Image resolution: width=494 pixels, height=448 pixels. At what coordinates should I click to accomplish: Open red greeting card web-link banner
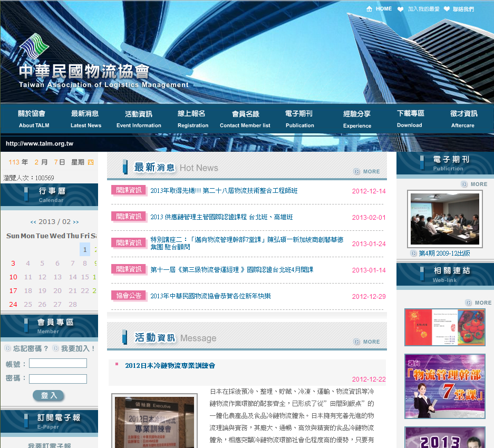444,327
